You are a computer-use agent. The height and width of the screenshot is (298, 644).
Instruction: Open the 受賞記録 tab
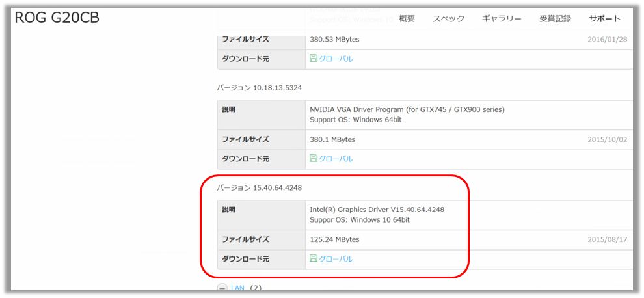click(556, 18)
